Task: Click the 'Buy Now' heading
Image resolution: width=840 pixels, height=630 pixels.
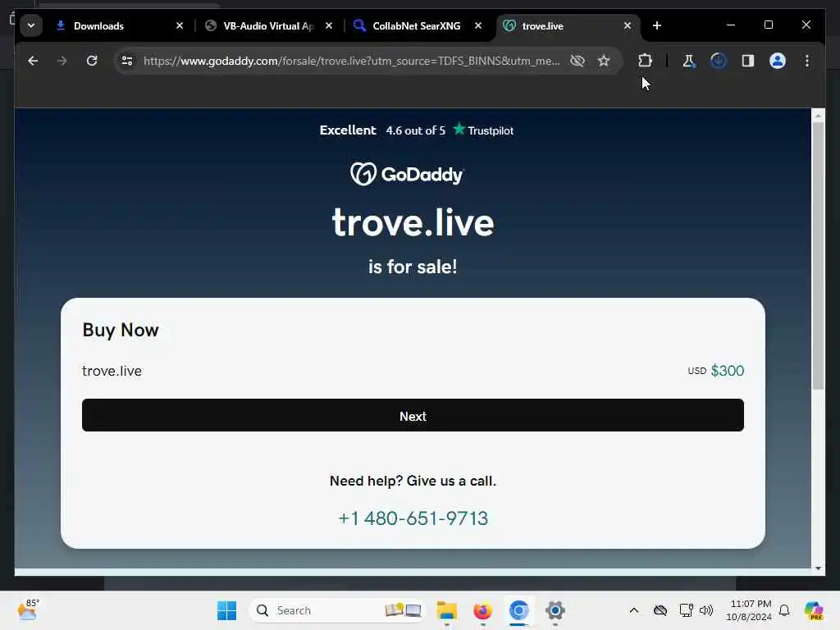Action: [121, 330]
